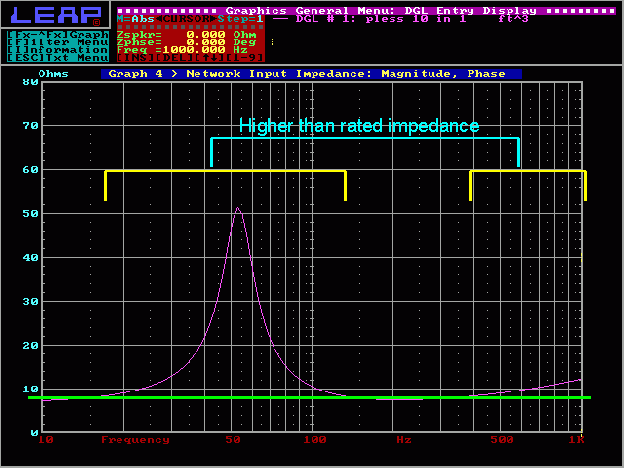Click the 50 frequency axis label
This screenshot has height=468, width=624.
click(x=233, y=440)
